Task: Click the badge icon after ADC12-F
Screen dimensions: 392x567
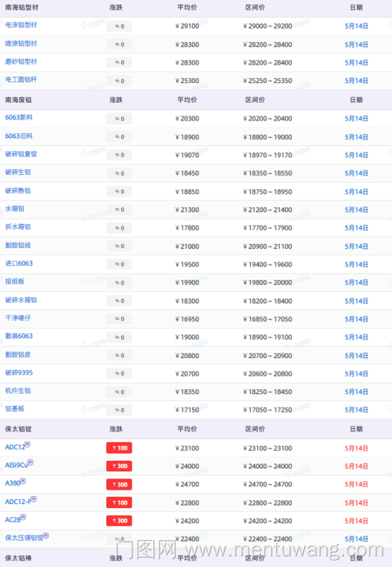Action: click(x=33, y=499)
